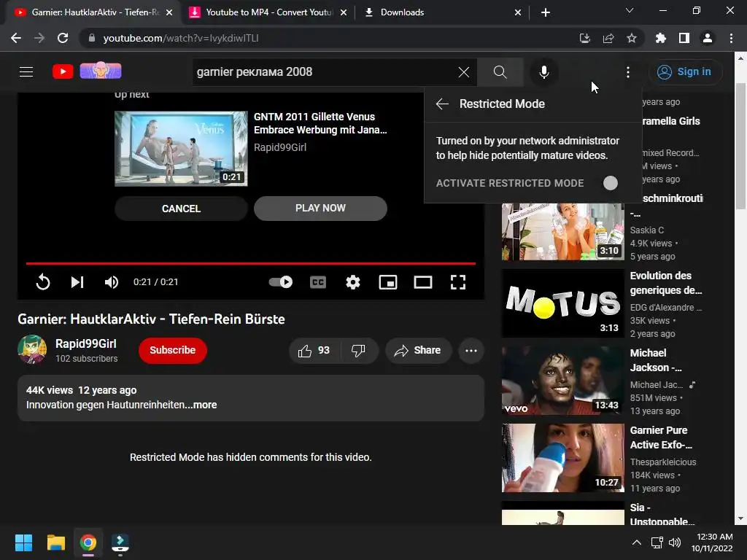
Task: Open Rapid99Girl channel avatar
Action: [32, 349]
